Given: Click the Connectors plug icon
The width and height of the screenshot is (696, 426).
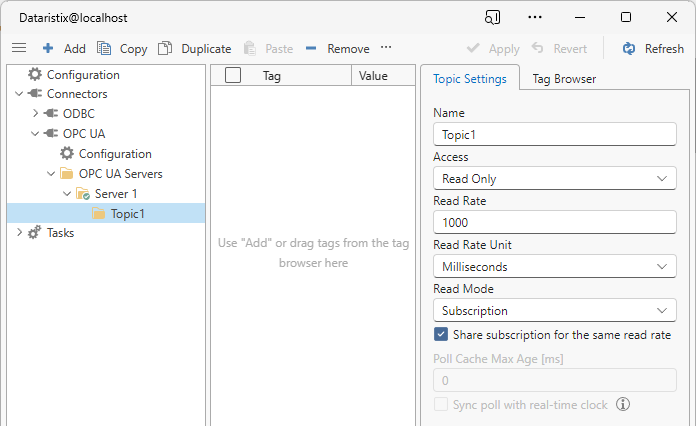Looking at the screenshot, I should click(x=35, y=94).
